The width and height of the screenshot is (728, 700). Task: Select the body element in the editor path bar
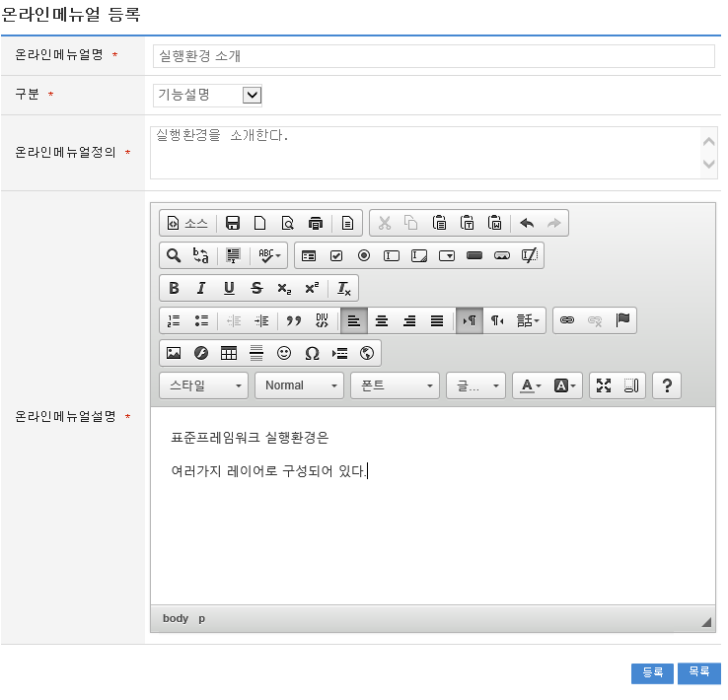(x=176, y=618)
